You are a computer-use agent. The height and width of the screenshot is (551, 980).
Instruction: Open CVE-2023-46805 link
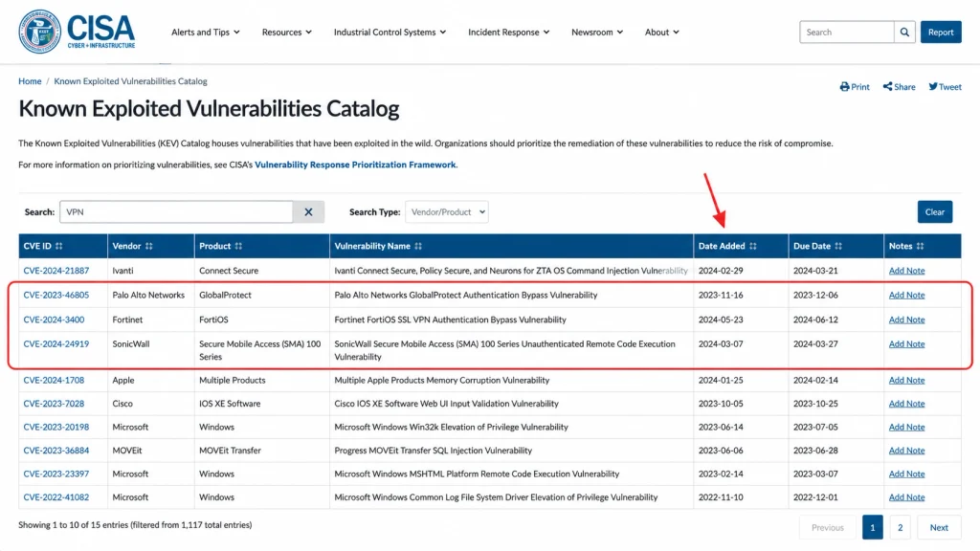click(x=56, y=295)
